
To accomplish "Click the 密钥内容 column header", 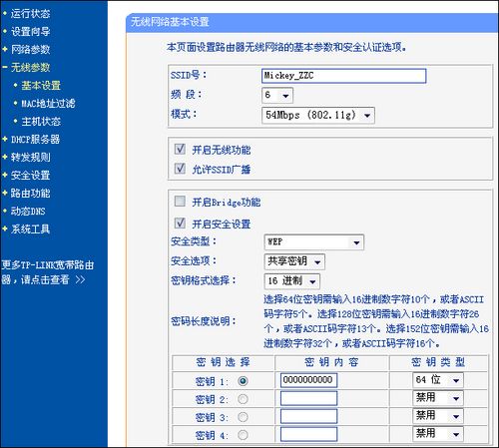I will (x=331, y=362).
